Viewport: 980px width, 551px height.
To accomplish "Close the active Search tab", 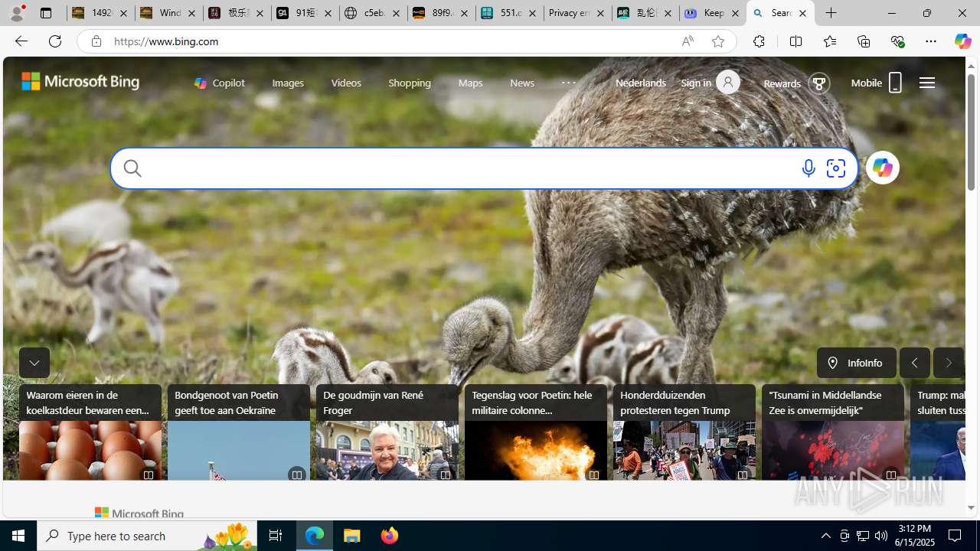I will pyautogui.click(x=802, y=13).
